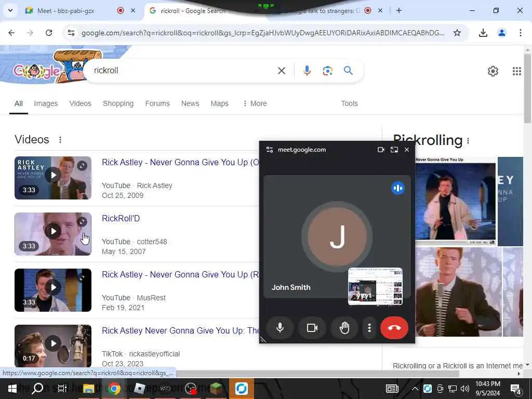Clear the rickroll search box
532x399 pixels.
pos(281,71)
